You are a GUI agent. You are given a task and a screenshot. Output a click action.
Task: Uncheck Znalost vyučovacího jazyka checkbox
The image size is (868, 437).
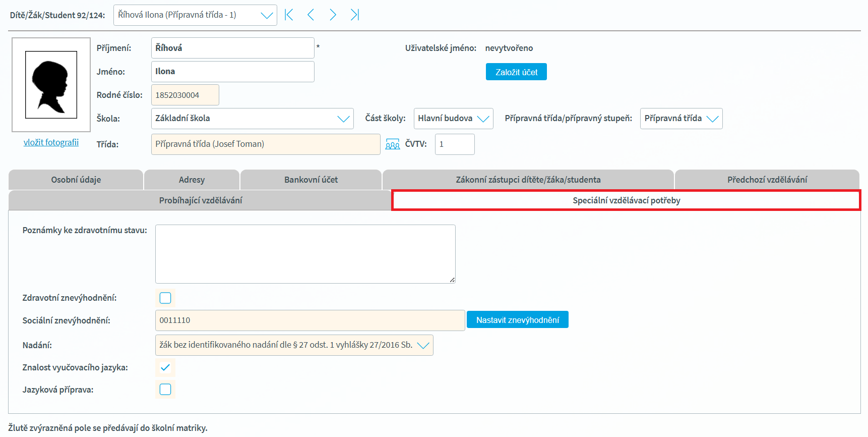click(165, 368)
